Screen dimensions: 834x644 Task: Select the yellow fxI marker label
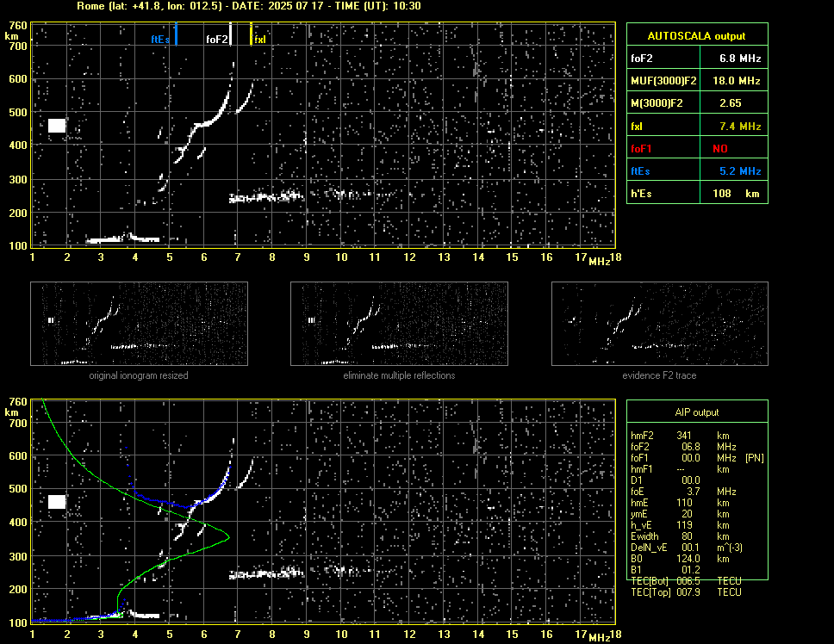click(259, 40)
